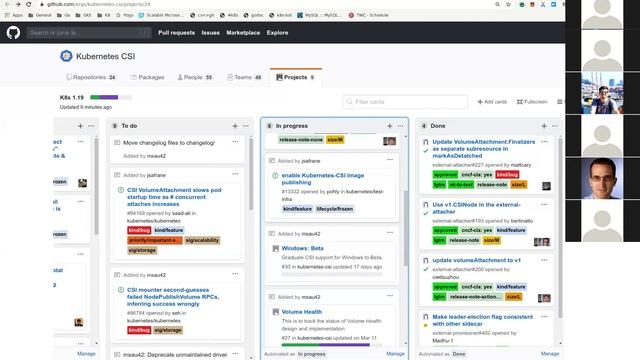The image size is (640, 360).
Task: Click the project icon on 'Windows: Beta' card
Action: 276,248
